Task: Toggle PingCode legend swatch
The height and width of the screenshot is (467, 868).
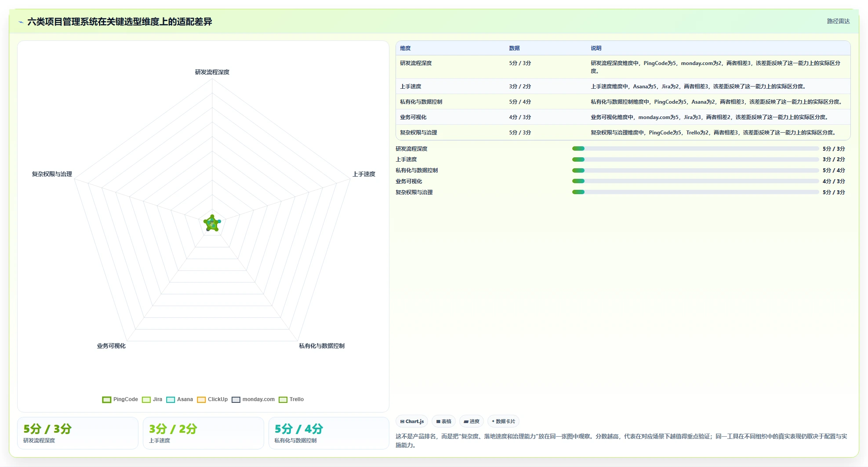Action: point(106,399)
